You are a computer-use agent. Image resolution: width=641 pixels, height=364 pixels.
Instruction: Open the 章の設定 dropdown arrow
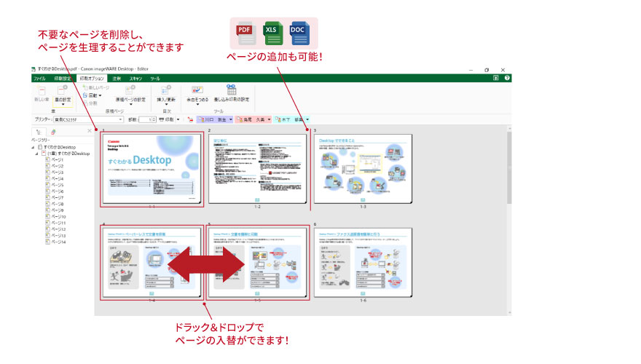[63, 105]
